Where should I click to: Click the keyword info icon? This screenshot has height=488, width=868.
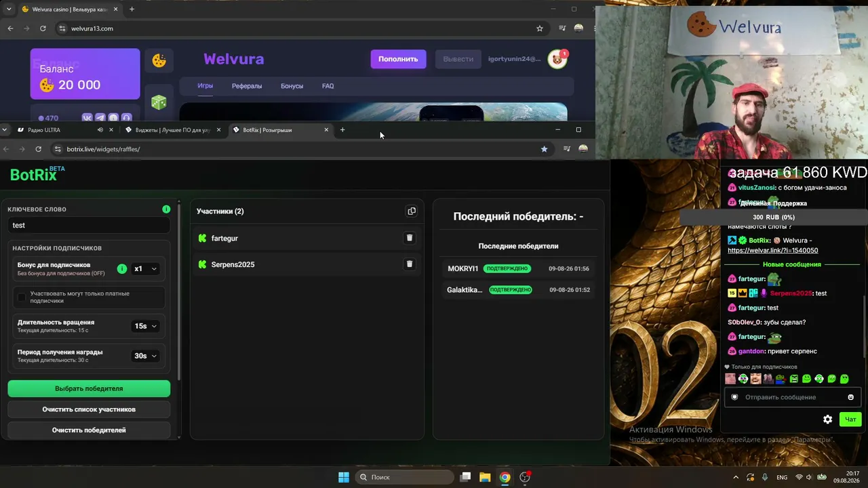click(x=166, y=209)
